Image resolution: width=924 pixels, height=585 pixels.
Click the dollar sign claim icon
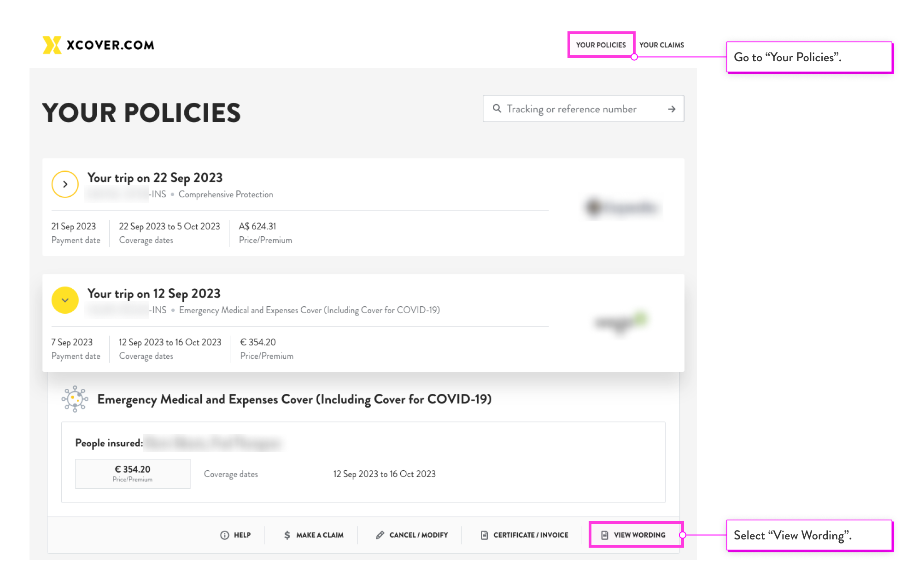[x=287, y=535]
